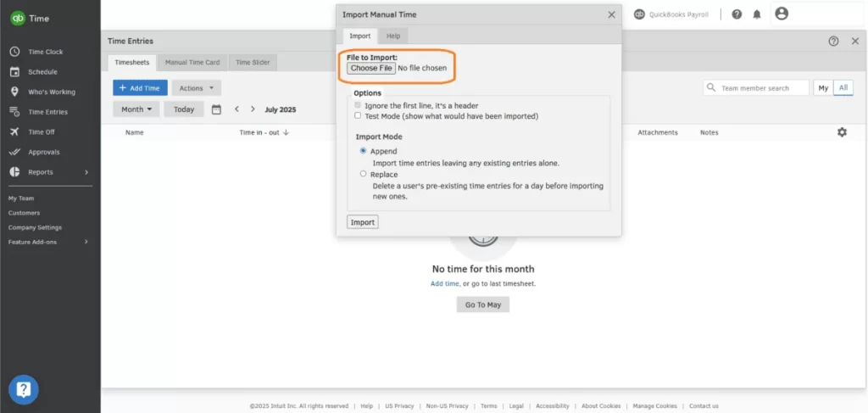Select the Append import mode

(363, 151)
